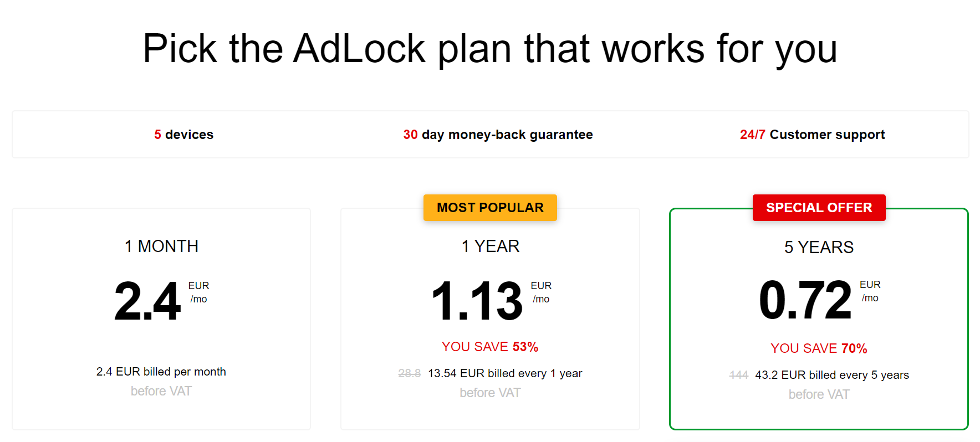Click the 5 devices feature text
Screen dimensions: 980x442
(x=183, y=135)
